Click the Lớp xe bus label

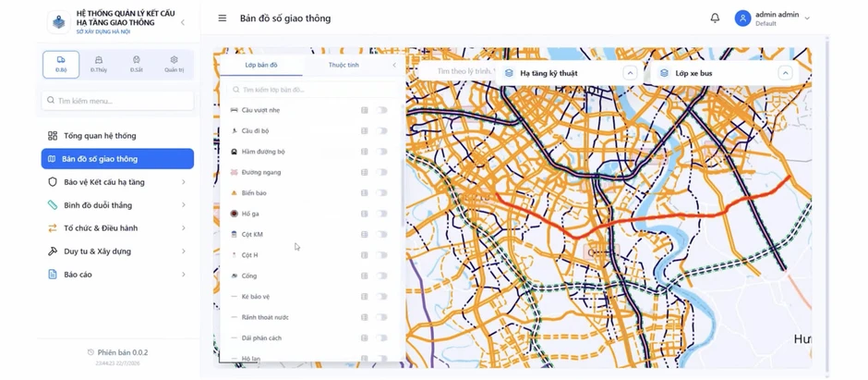click(693, 73)
